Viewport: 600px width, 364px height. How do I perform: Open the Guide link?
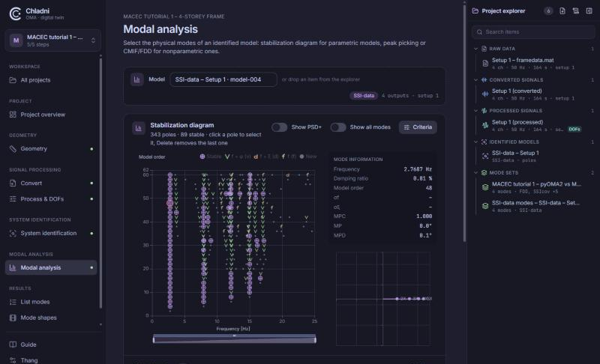coord(51,345)
